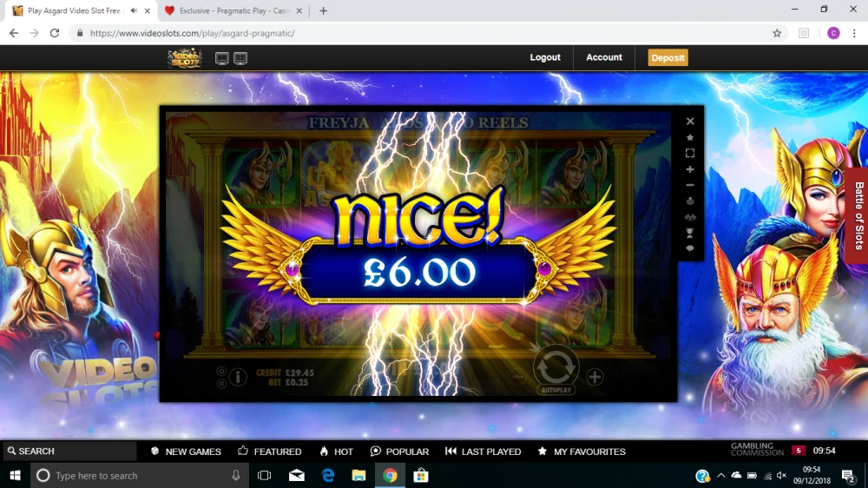Click the extension icon beside profile avatar
The image size is (868, 488).
[x=804, y=33]
